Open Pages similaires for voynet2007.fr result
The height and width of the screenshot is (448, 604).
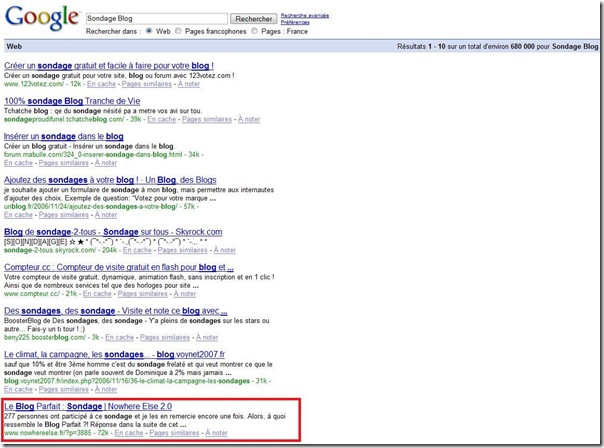[64, 389]
